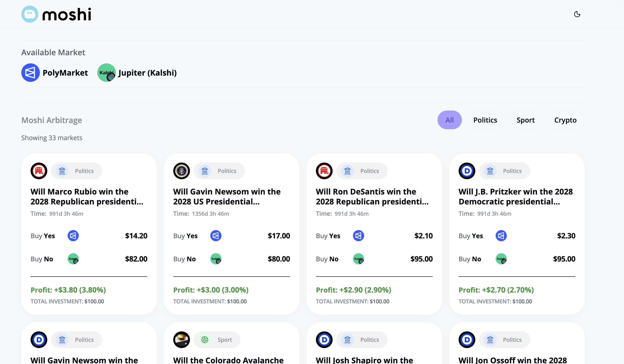Click Politics tag on Ron DeSantis card

coord(362,171)
